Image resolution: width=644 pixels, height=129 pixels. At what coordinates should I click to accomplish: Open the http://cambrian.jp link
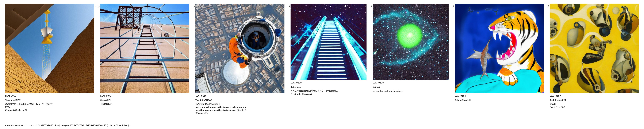(120, 125)
